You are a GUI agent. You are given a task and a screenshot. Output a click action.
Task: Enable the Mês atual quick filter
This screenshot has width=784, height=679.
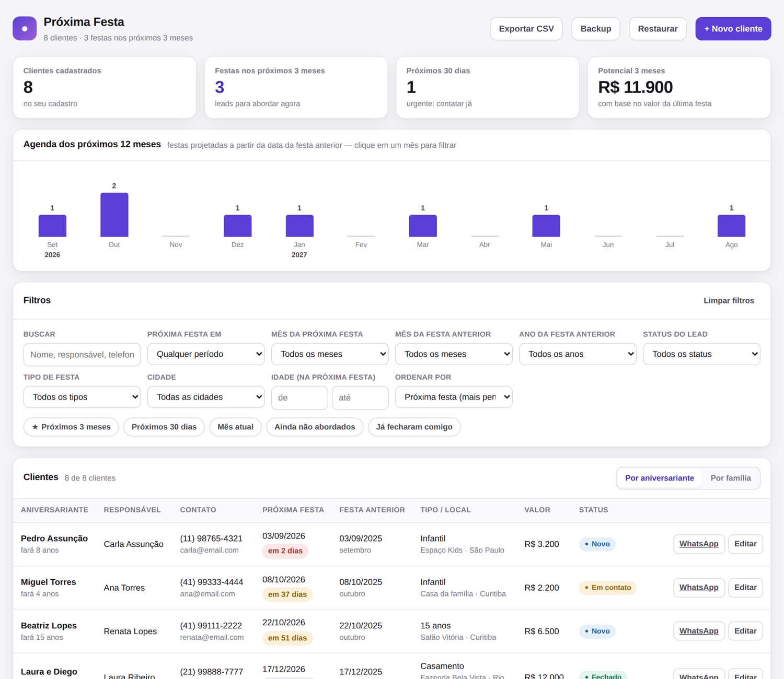235,427
